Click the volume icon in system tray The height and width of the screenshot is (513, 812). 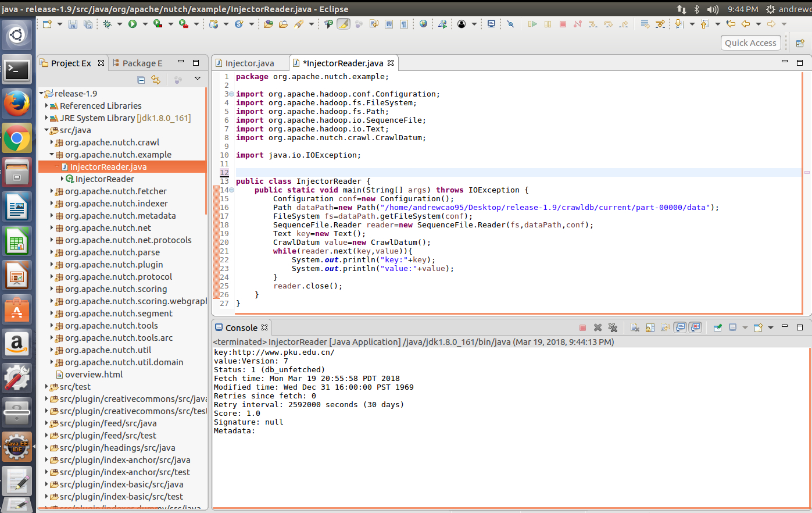(x=713, y=9)
